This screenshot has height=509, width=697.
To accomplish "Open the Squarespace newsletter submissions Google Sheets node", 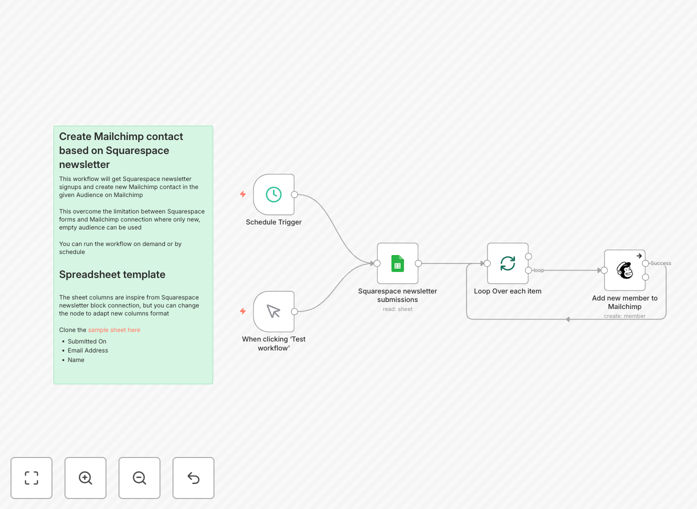I will point(398,263).
